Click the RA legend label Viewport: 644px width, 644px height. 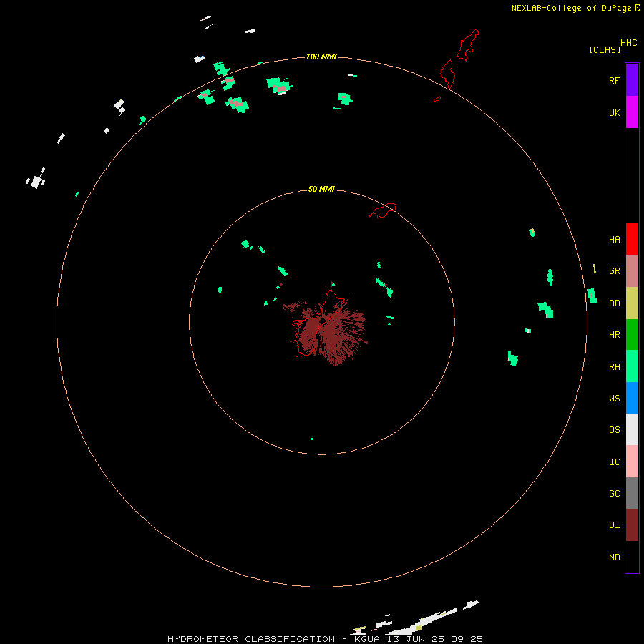click(614, 367)
